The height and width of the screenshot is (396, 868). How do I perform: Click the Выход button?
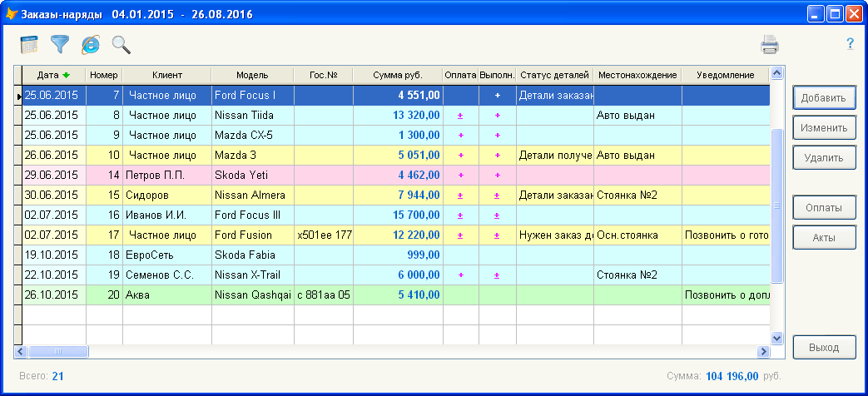pos(824,348)
